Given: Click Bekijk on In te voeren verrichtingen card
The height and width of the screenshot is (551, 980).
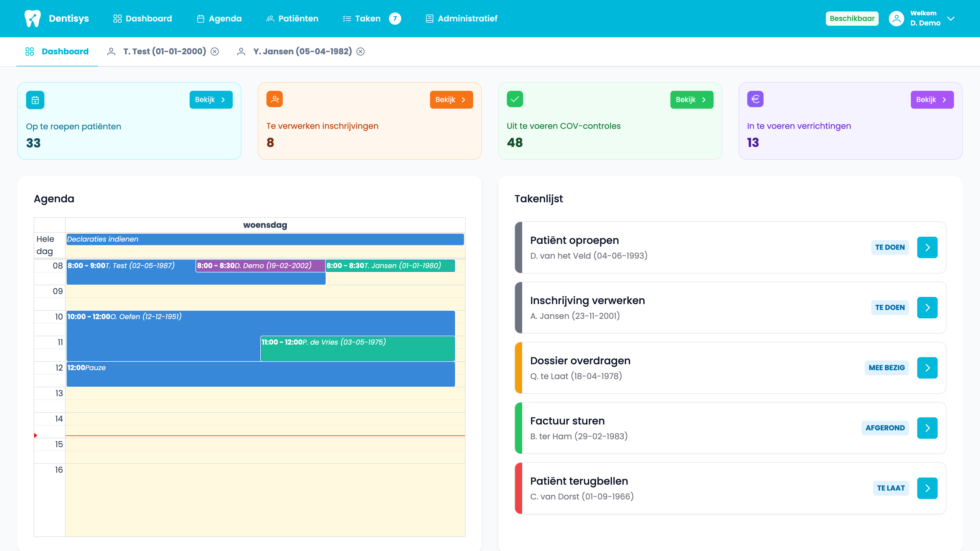Looking at the screenshot, I should [x=932, y=100].
